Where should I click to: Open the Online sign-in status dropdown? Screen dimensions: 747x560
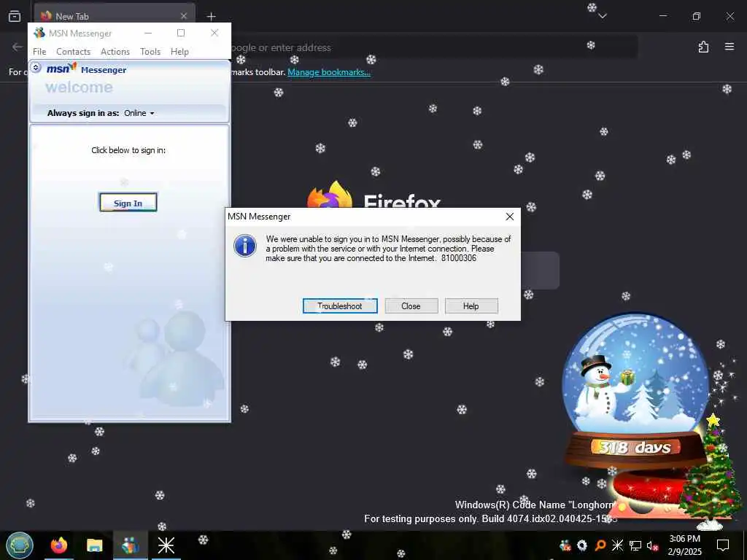139,113
